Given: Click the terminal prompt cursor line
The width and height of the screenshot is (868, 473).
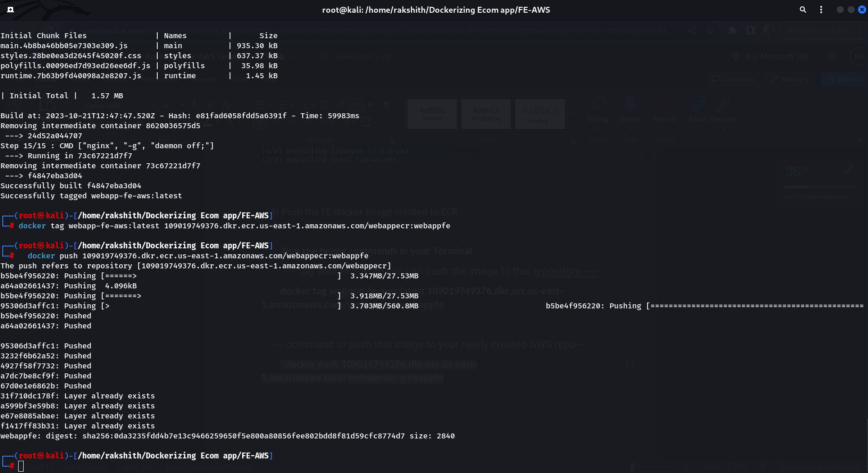Looking at the screenshot, I should 21,466.
